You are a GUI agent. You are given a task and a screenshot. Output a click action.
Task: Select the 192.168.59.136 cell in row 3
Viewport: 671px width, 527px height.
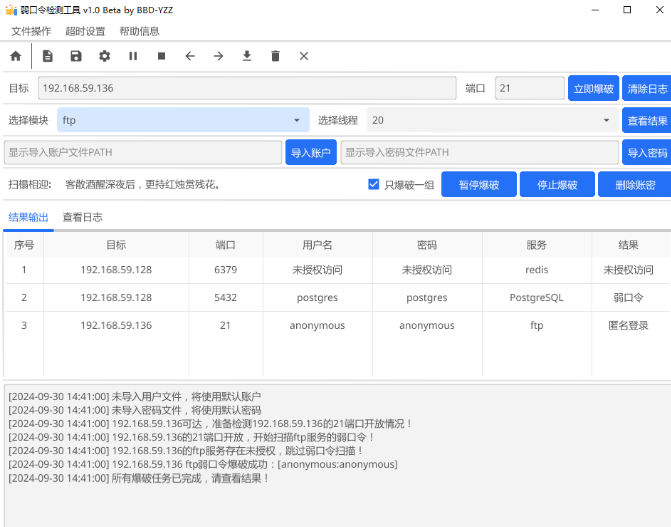tap(116, 325)
